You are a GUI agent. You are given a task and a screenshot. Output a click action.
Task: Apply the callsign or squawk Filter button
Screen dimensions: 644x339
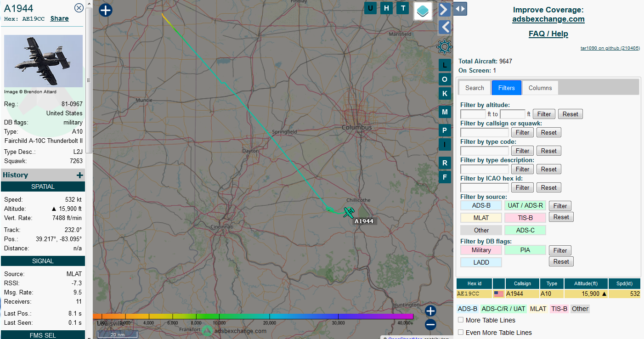tap(523, 132)
